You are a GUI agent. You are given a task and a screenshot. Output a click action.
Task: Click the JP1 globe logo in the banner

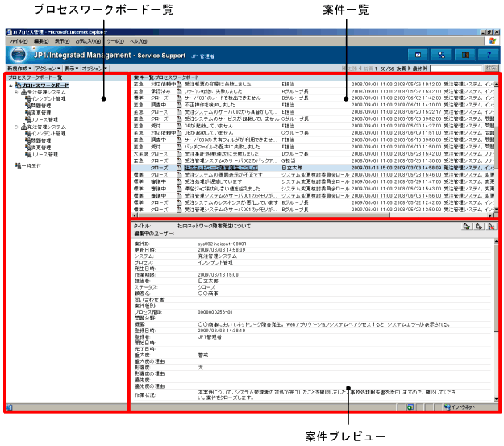pos(18,55)
